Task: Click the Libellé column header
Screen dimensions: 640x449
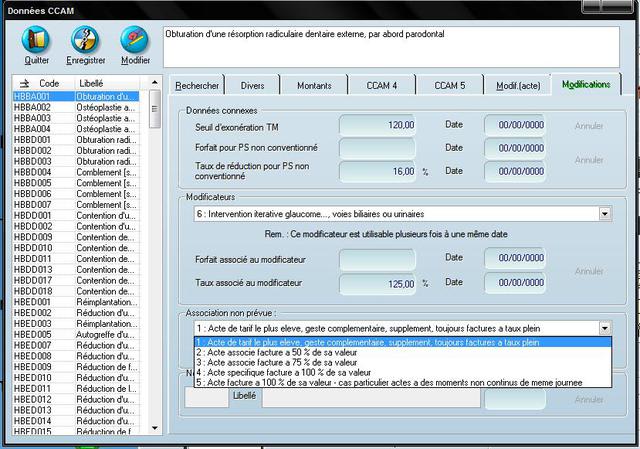Action: [x=92, y=83]
